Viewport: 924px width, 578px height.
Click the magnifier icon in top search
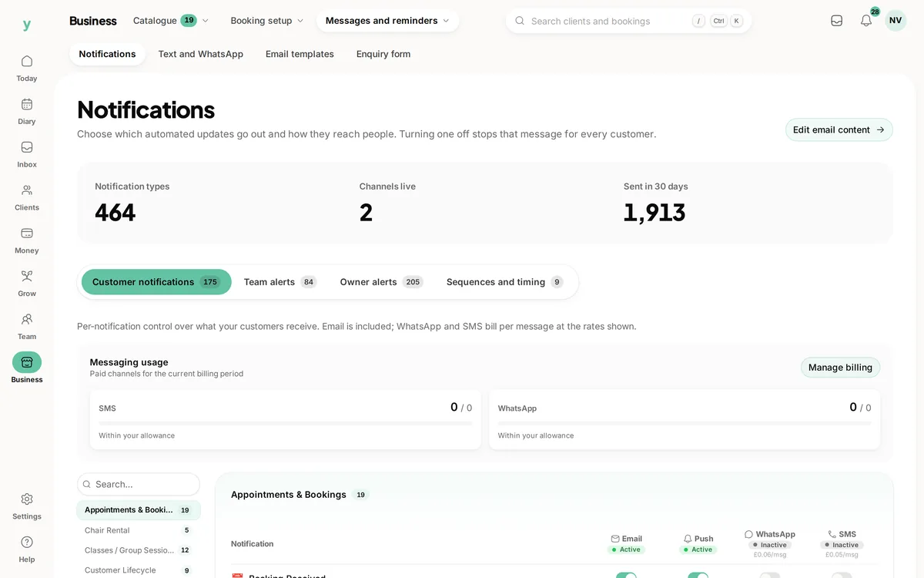click(520, 21)
